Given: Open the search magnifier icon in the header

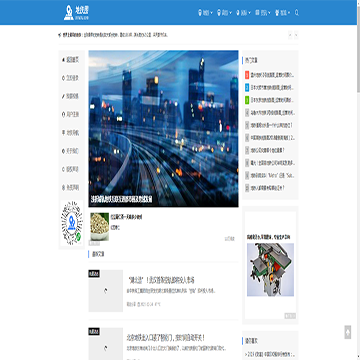Looking at the screenshot, I should click(x=297, y=13).
